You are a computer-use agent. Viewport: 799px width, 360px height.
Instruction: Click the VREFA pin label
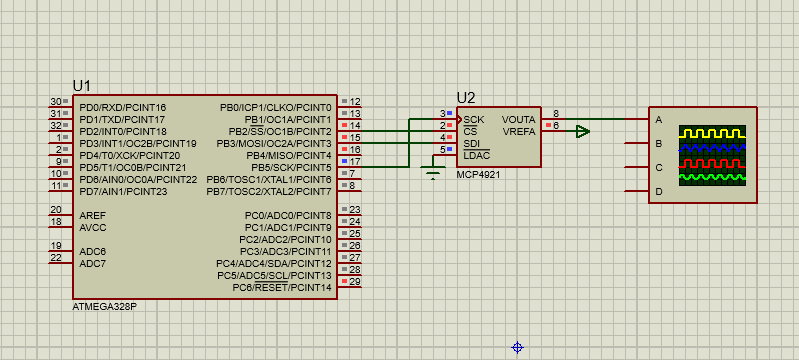(519, 132)
